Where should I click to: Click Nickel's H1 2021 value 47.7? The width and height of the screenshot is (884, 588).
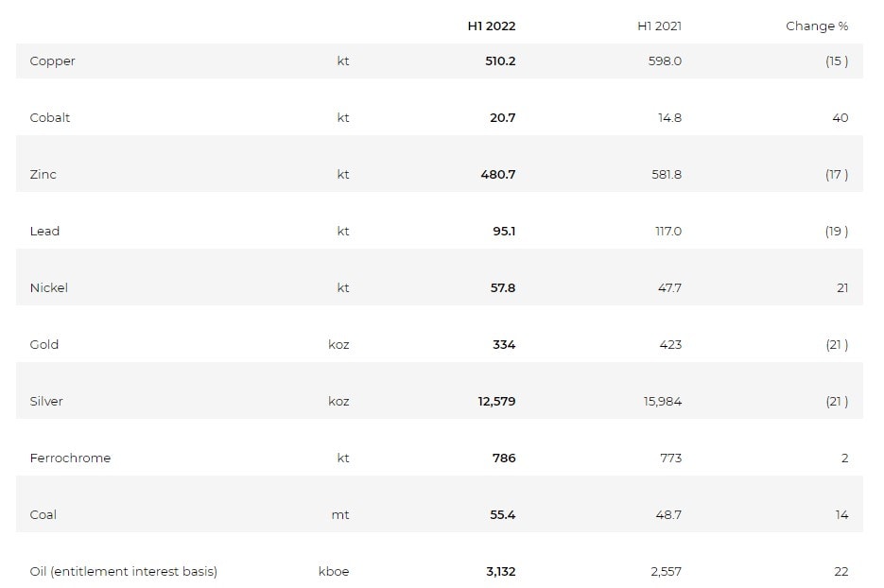[668, 288]
